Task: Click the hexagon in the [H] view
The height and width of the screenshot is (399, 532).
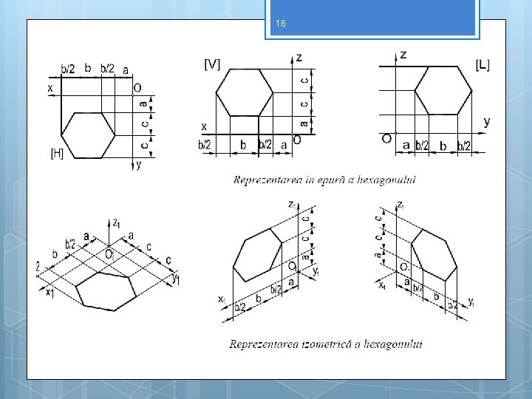Action: click(x=88, y=135)
